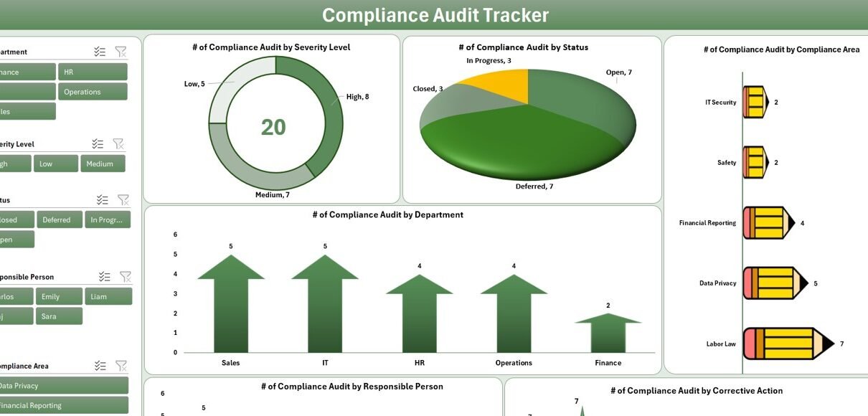Click the 'Deferred, 7' data label
The image size is (868, 416).
point(534,186)
